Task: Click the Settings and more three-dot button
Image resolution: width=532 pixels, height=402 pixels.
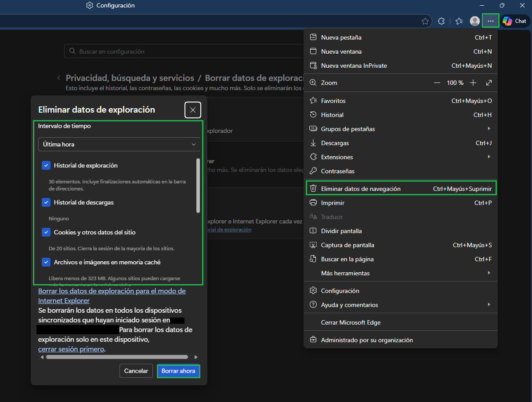Action: pos(490,21)
